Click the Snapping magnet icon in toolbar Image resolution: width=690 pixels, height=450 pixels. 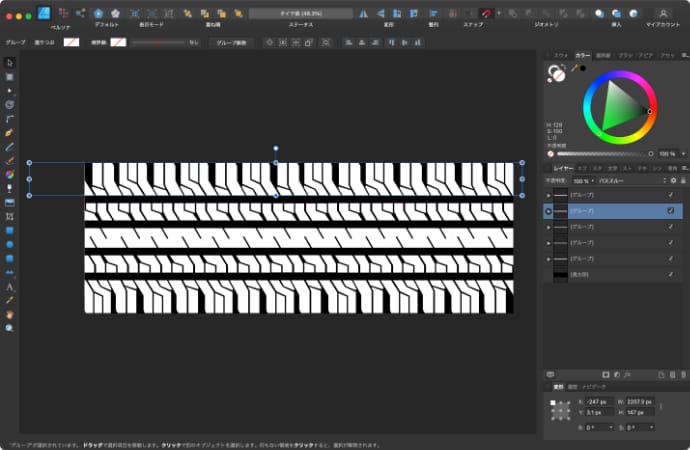click(485, 13)
